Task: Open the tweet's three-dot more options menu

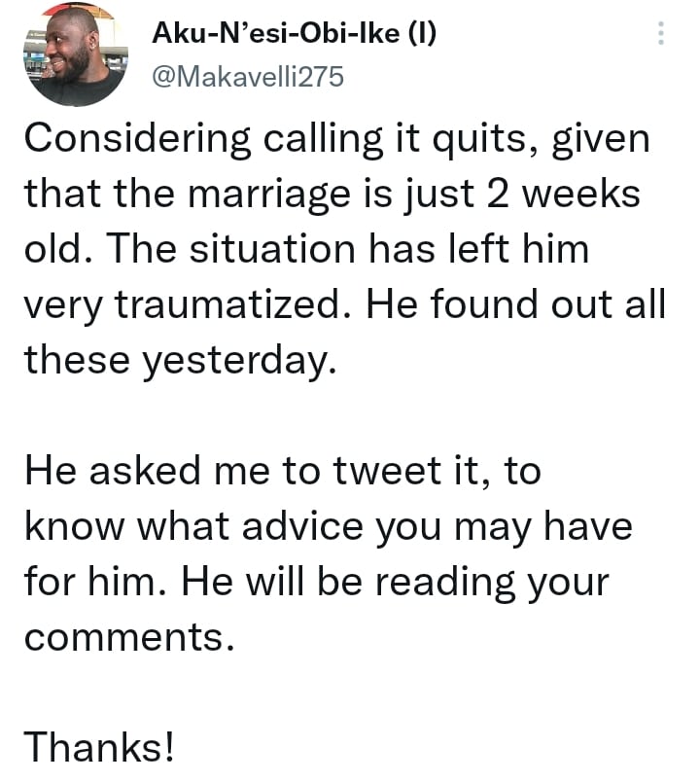Action: 661,36
